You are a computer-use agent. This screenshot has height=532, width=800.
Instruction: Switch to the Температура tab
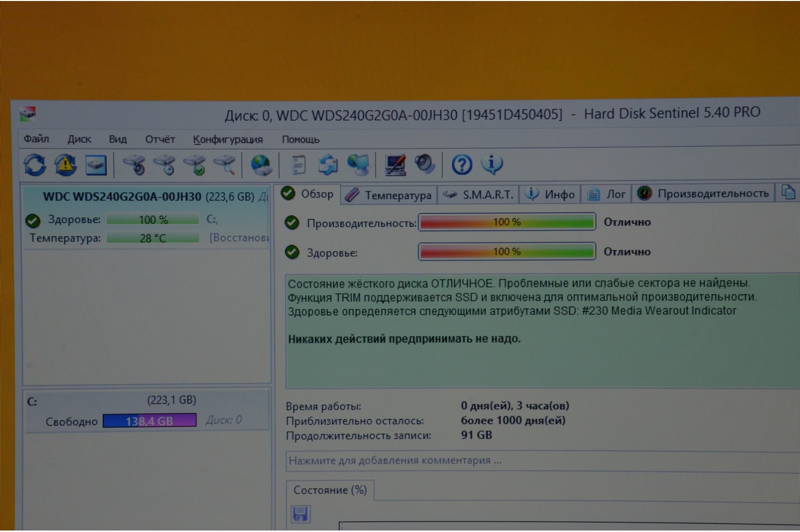(389, 196)
